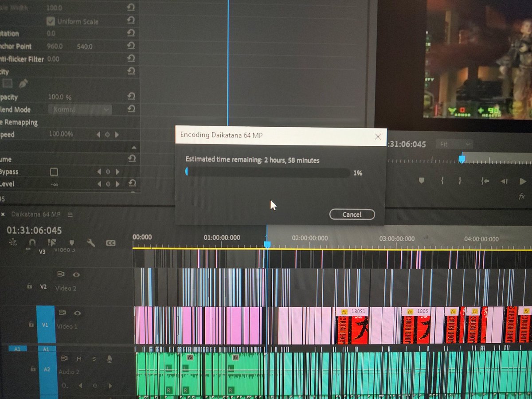
Task: Solo the Audio 2 track
Action: click(94, 359)
